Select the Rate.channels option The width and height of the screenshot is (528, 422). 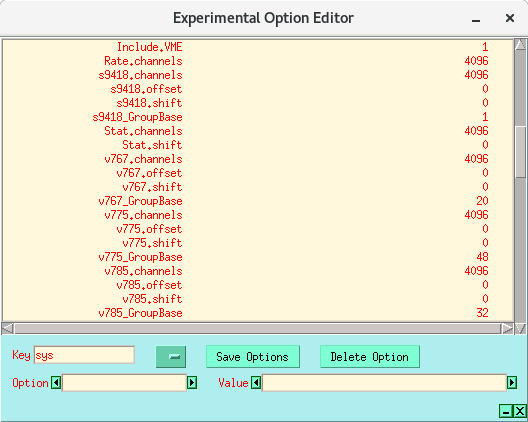coord(143,61)
